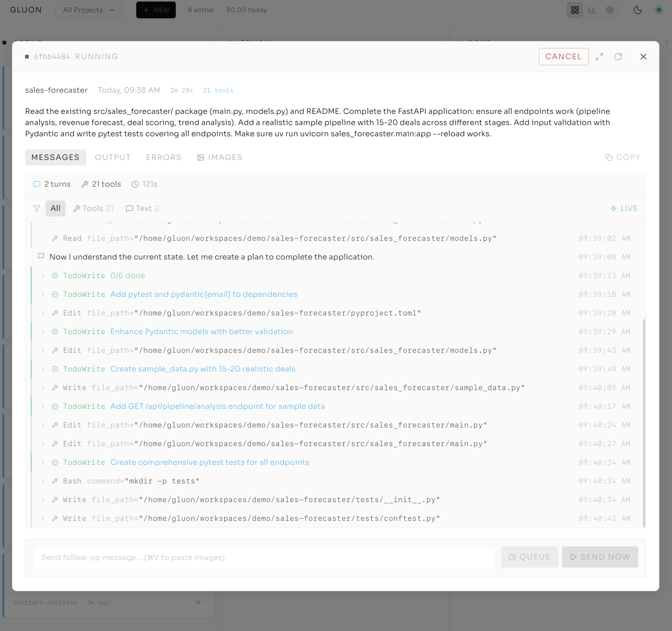
Task: Click the wrench icon on Write tests/__init__.py row
Action: click(55, 500)
